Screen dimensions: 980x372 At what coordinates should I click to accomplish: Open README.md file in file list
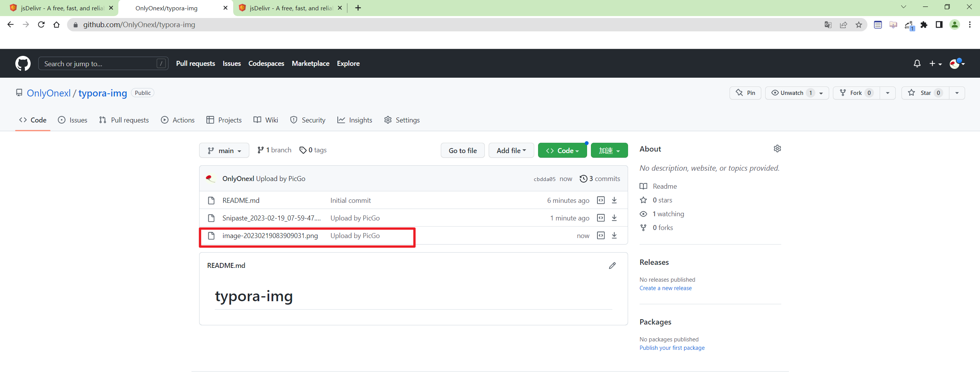point(241,201)
